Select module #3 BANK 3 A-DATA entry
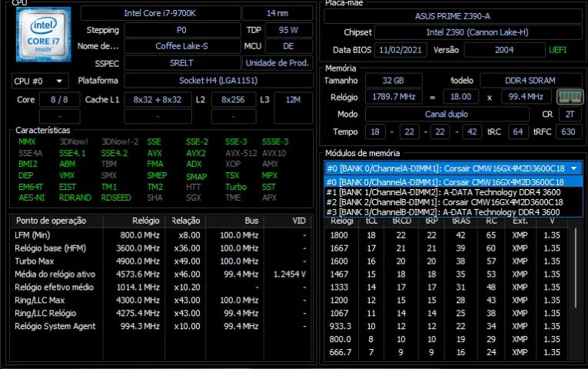Viewport: 588px width, 369px height. [453, 212]
